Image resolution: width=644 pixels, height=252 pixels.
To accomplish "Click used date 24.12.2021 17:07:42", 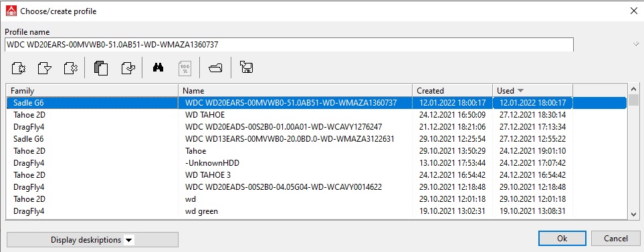I will [x=533, y=163].
